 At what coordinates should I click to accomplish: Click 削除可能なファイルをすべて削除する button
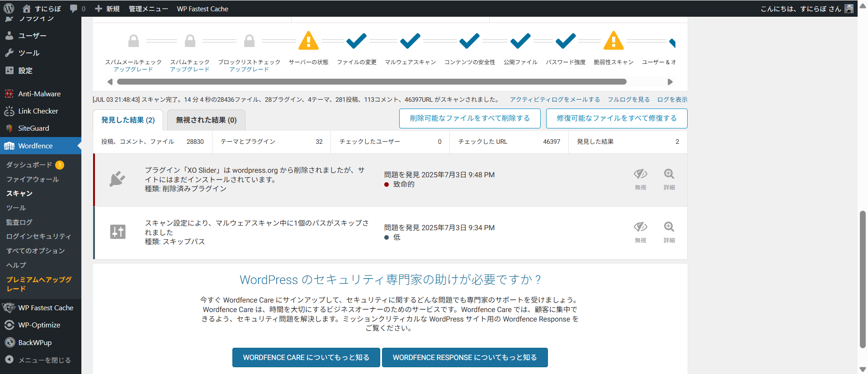click(x=470, y=118)
